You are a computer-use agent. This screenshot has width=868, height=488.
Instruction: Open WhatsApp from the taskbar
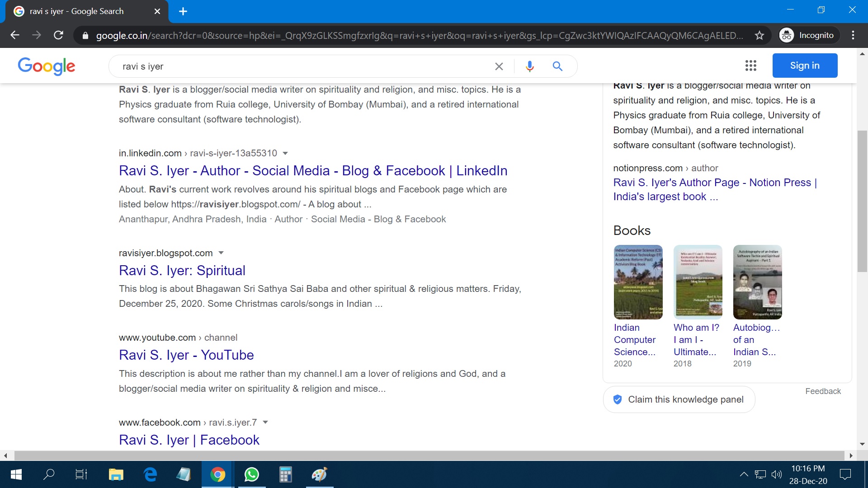click(x=251, y=474)
